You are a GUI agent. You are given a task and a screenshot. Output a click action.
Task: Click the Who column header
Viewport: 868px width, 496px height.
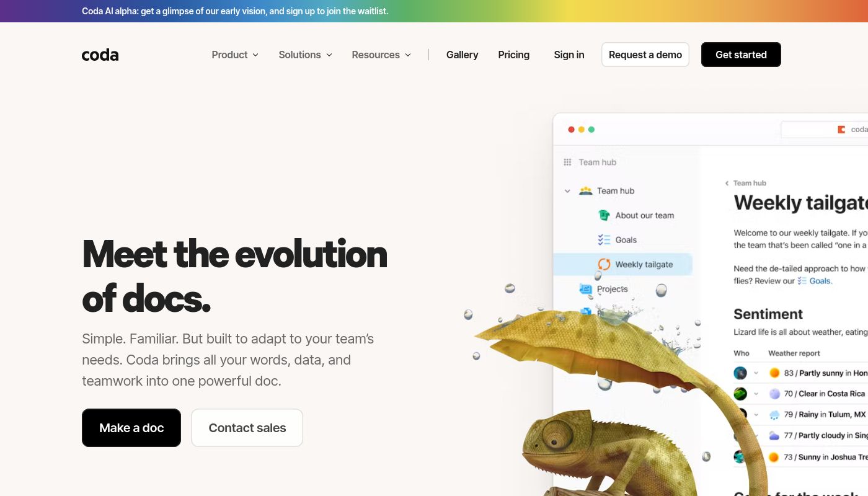click(x=742, y=353)
